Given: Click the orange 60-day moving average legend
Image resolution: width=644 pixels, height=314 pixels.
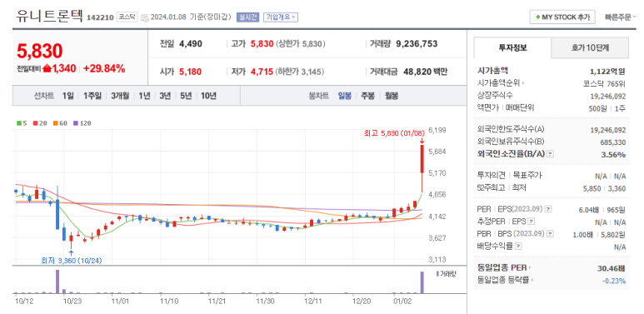Looking at the screenshot, I should point(59,123).
